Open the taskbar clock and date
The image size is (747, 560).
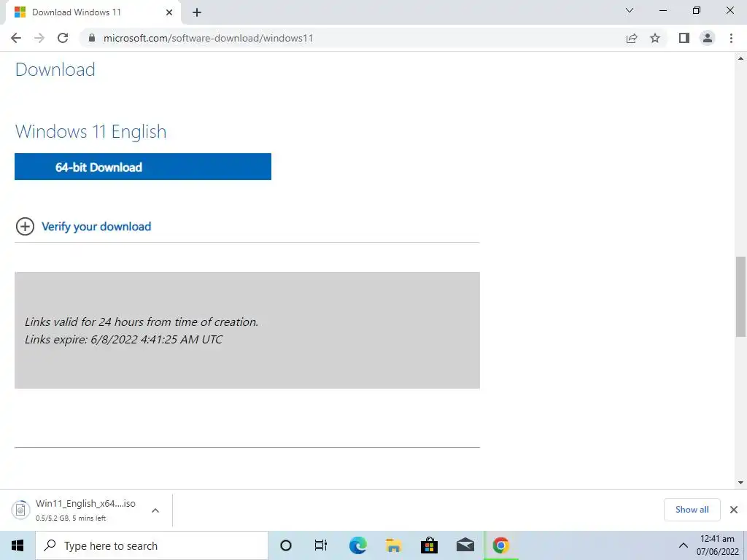(718, 545)
